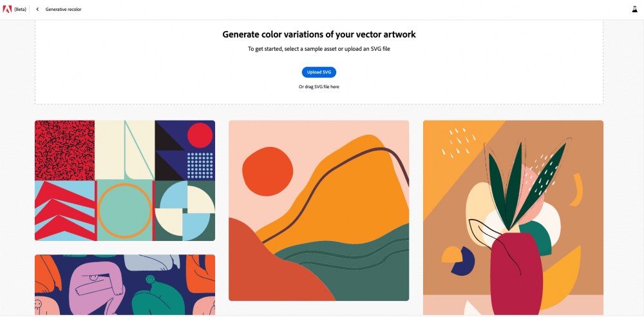The image size is (644, 317).
Task: Click the red circle tile in the geometric sample
Action: (200, 135)
